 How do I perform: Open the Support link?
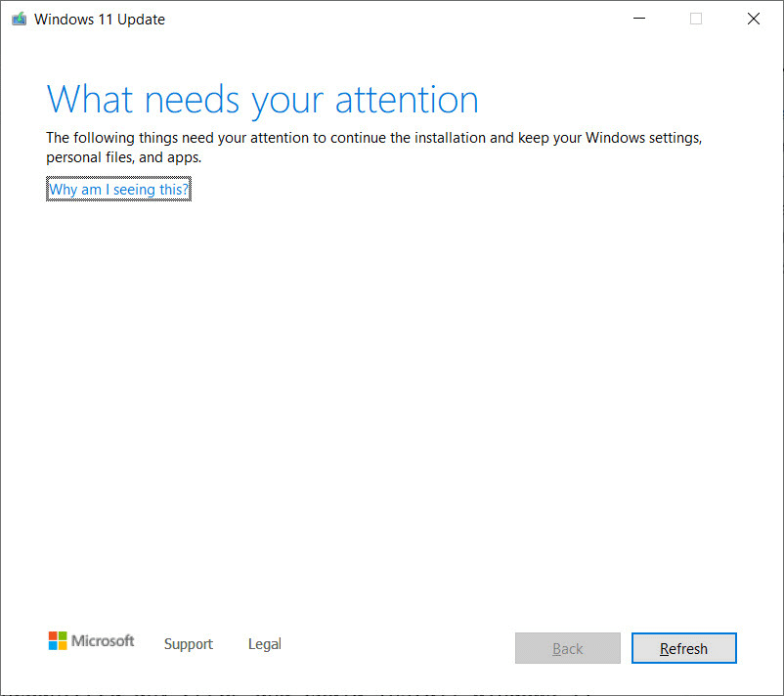[x=189, y=643]
